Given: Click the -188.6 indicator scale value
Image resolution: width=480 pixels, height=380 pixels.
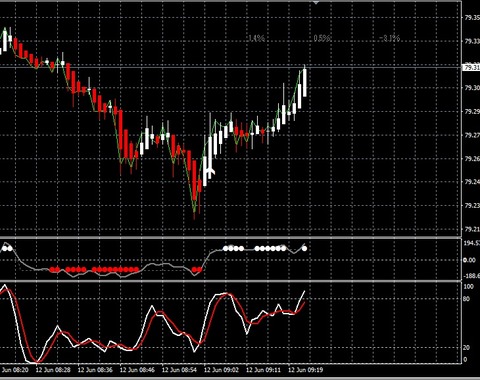Looking at the screenshot, I should point(472,276).
